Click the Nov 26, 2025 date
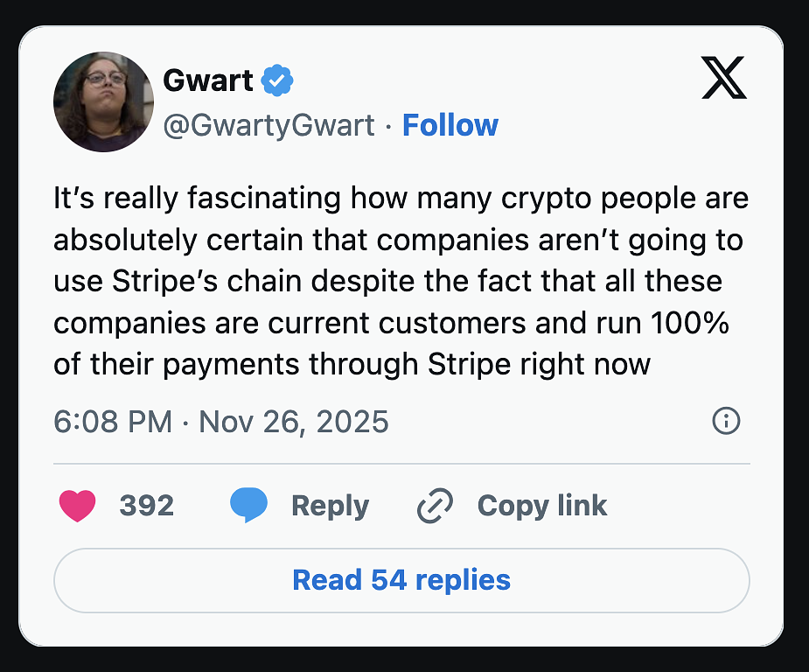Screen dimensions: 809x672 click(293, 423)
